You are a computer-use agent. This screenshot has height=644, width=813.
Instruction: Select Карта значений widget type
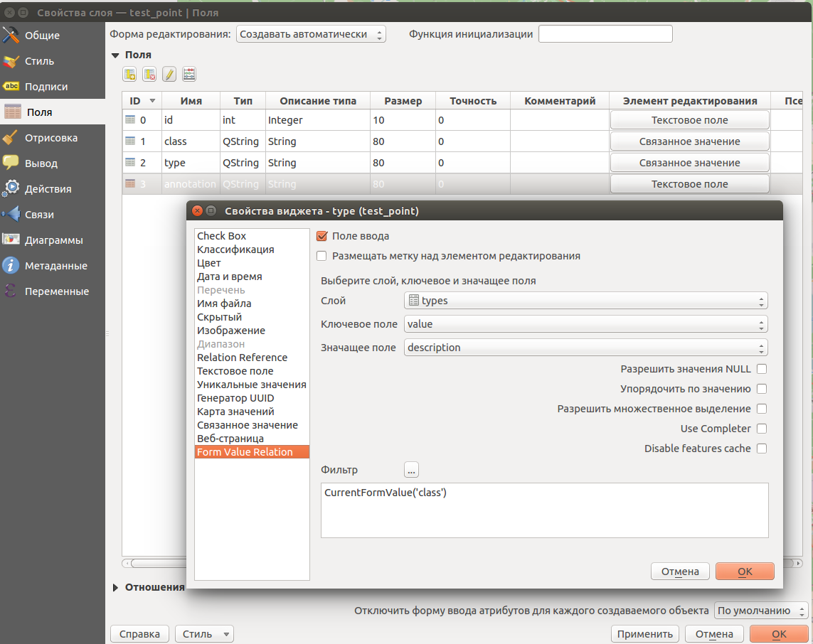[x=235, y=412]
